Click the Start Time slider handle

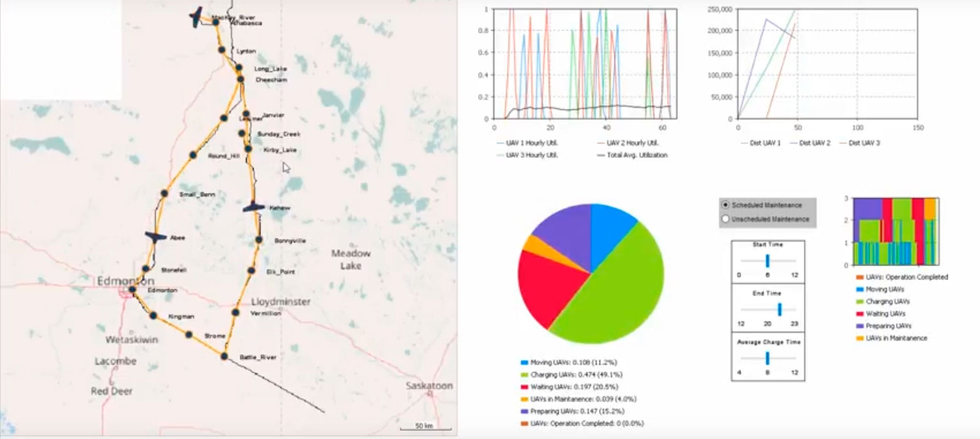coord(767,261)
